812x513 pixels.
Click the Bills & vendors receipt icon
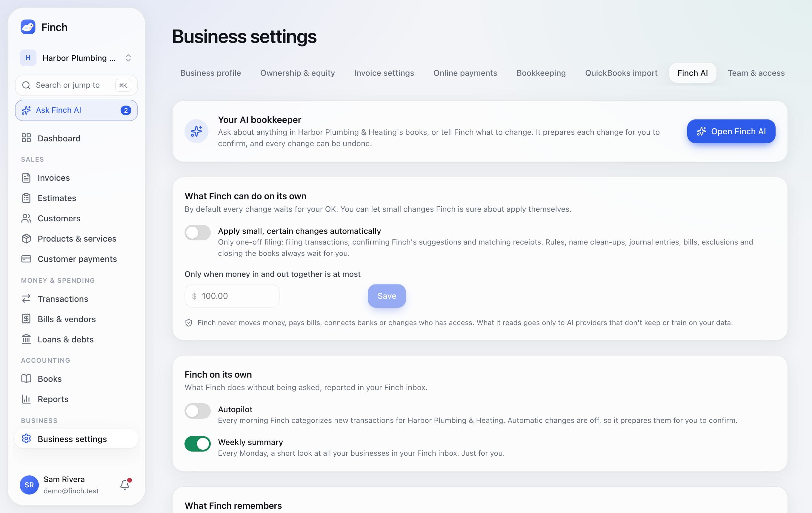pyautogui.click(x=26, y=319)
